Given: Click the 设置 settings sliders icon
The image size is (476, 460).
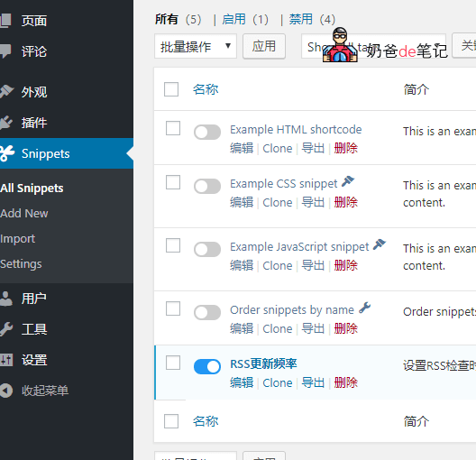Looking at the screenshot, I should (x=6, y=360).
